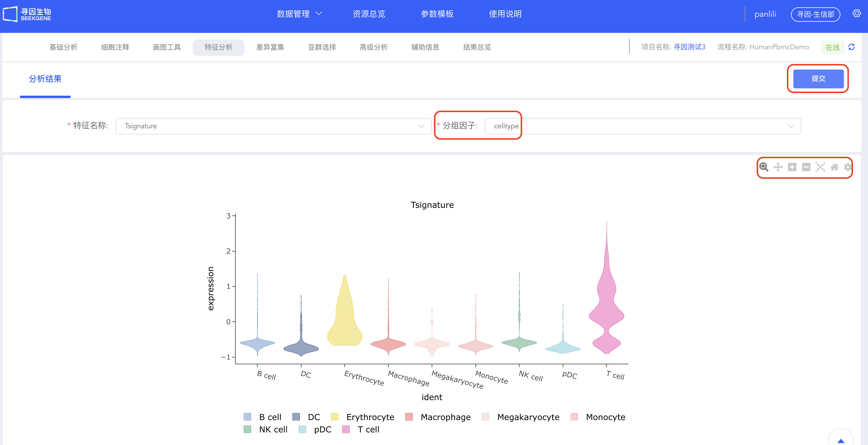
Task: Open the 寻因测试3 project link
Action: [689, 47]
